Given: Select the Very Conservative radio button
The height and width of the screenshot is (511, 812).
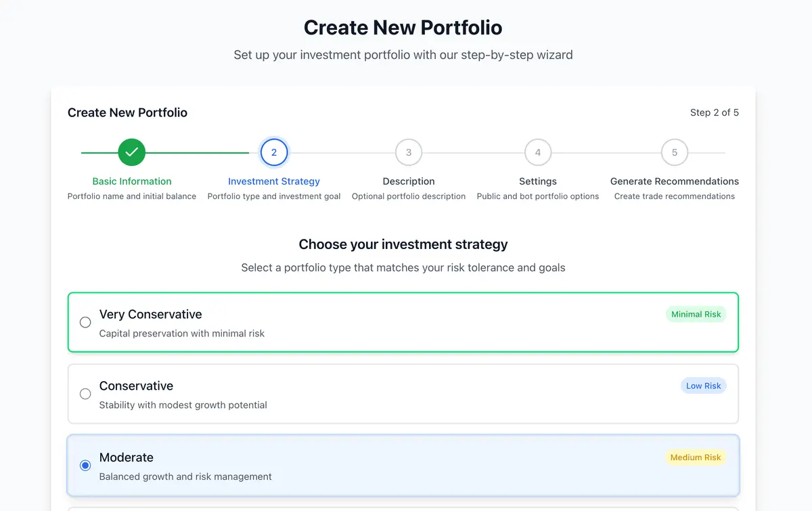Looking at the screenshot, I should [85, 322].
